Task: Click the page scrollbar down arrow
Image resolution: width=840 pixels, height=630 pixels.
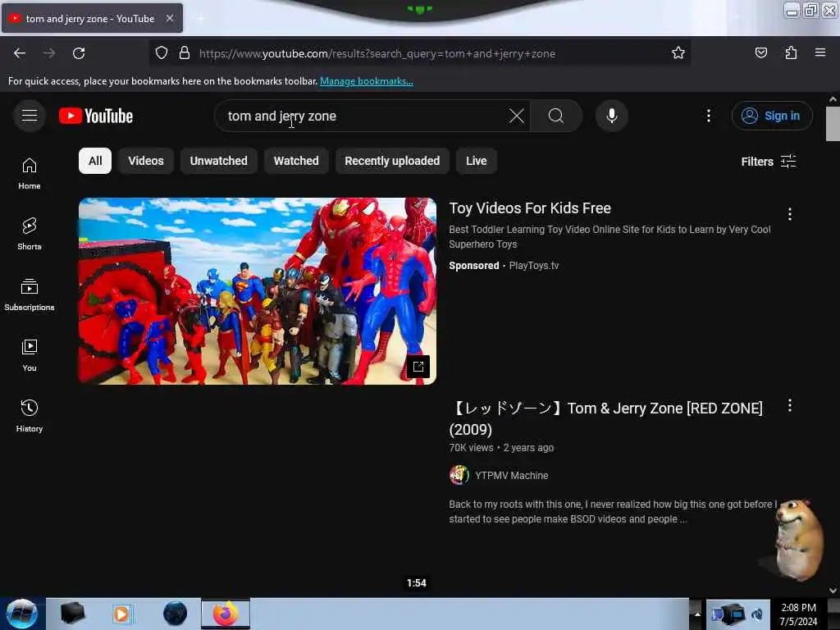Action: pos(833,590)
